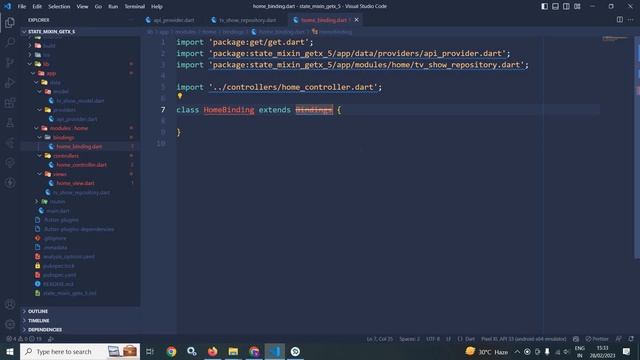Toggle the bottom panel visibility
This screenshot has width=640, height=360.
(x=556, y=6)
